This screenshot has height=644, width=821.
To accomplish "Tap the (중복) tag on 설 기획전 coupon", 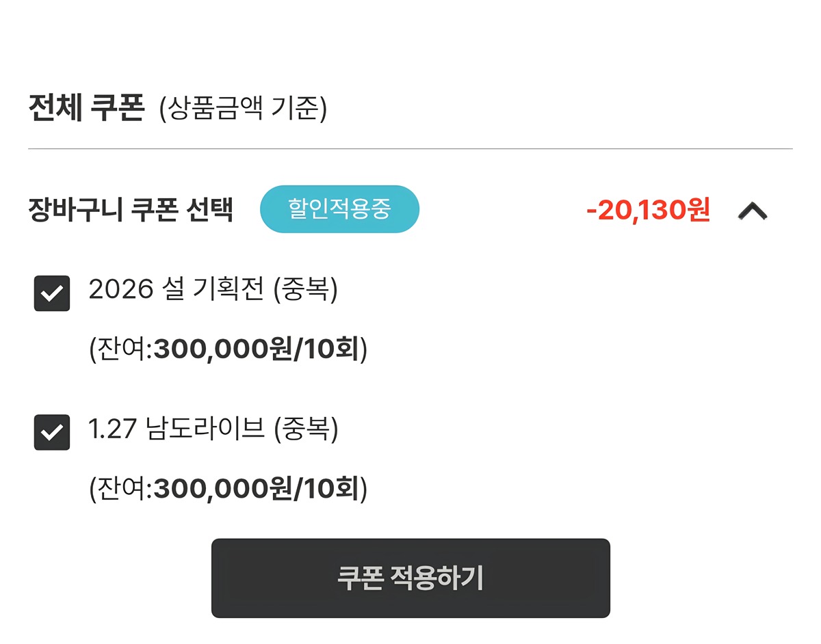I will 306,291.
